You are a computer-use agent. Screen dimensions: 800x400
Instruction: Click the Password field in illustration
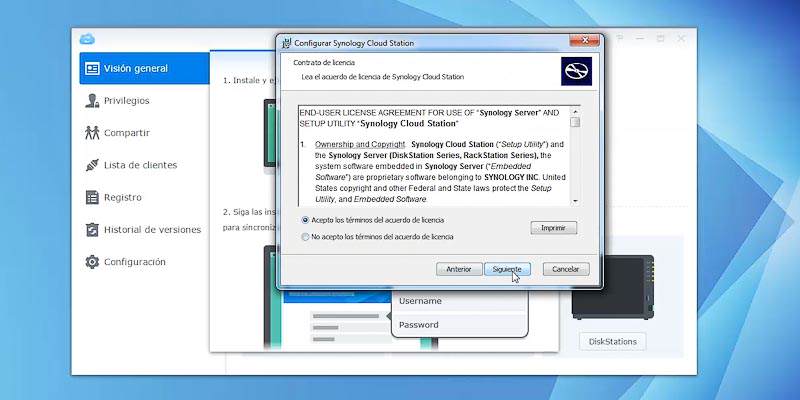click(x=459, y=325)
